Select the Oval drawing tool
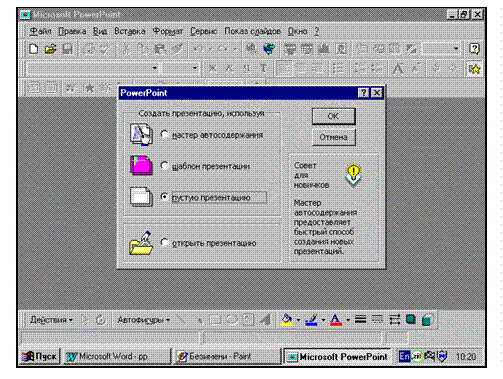 click(232, 320)
